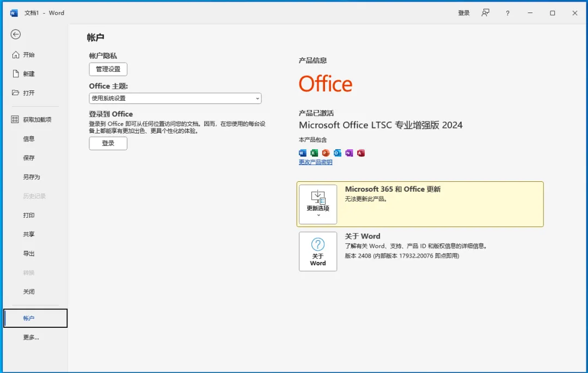Screen dimensions: 588x373
Task: Click the blank page icon beside 新建
Action: [x=15, y=74]
